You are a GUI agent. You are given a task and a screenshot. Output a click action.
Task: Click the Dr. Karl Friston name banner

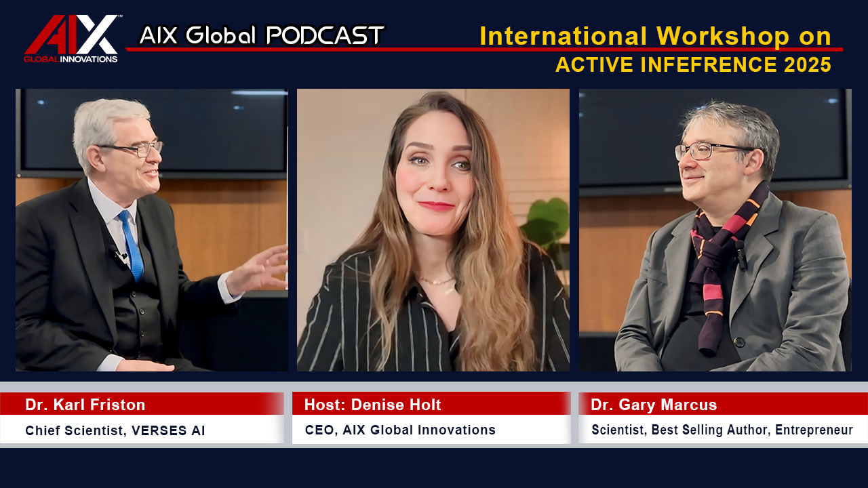[x=85, y=405]
